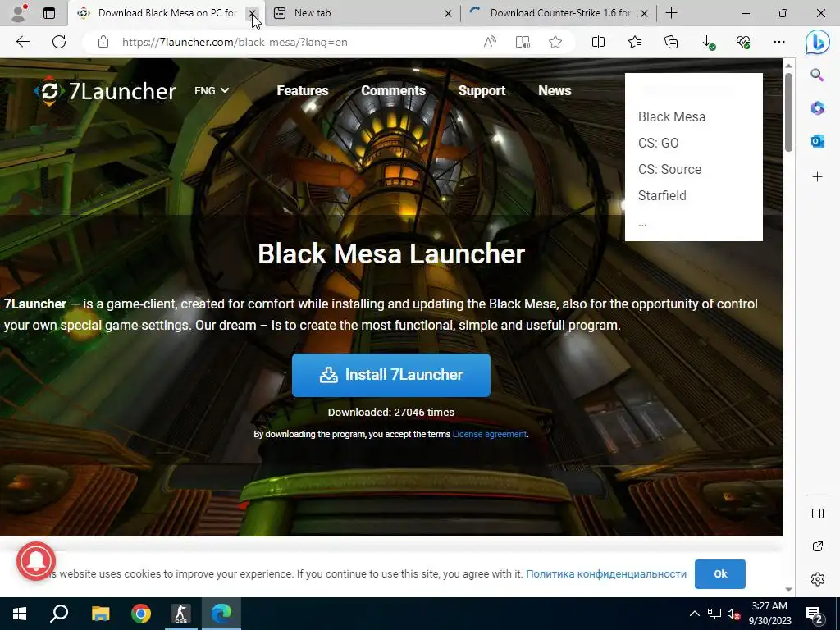Open File Explorer from the taskbar
Screen dimensions: 840x630
point(100,614)
